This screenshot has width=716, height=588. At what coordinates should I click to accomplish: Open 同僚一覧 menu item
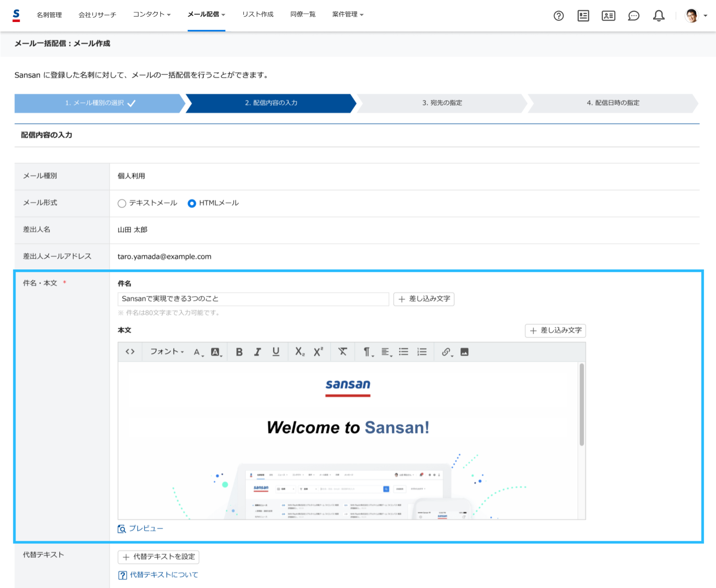pos(303,15)
